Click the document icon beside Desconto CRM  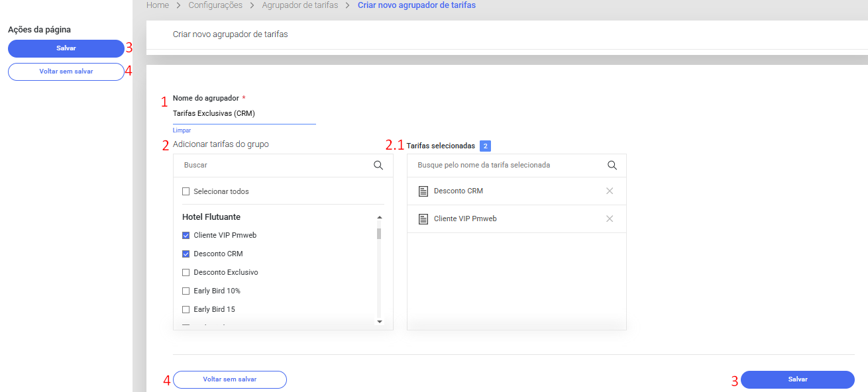423,191
